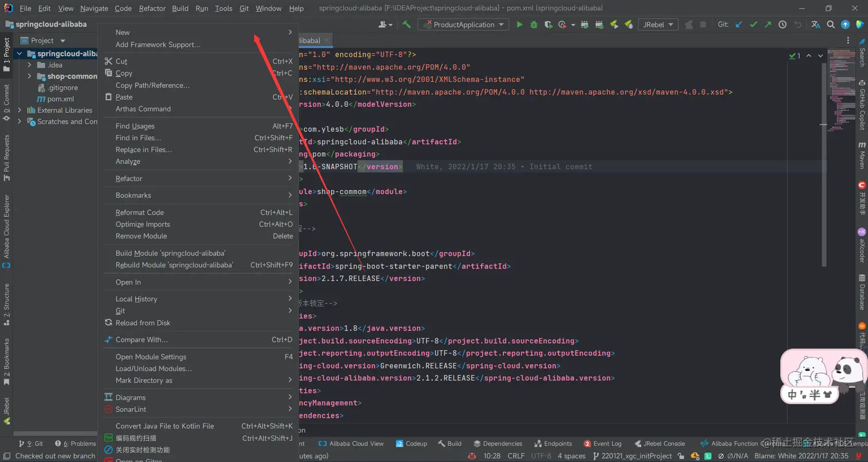Image resolution: width=868 pixels, height=462 pixels.
Task: Open Search Everywhere magnifier icon
Action: point(830,25)
